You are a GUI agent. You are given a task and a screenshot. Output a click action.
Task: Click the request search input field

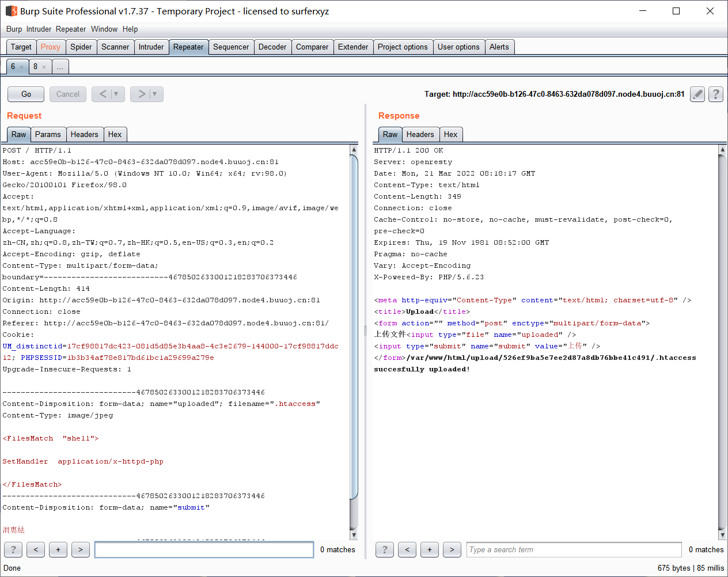click(x=204, y=550)
